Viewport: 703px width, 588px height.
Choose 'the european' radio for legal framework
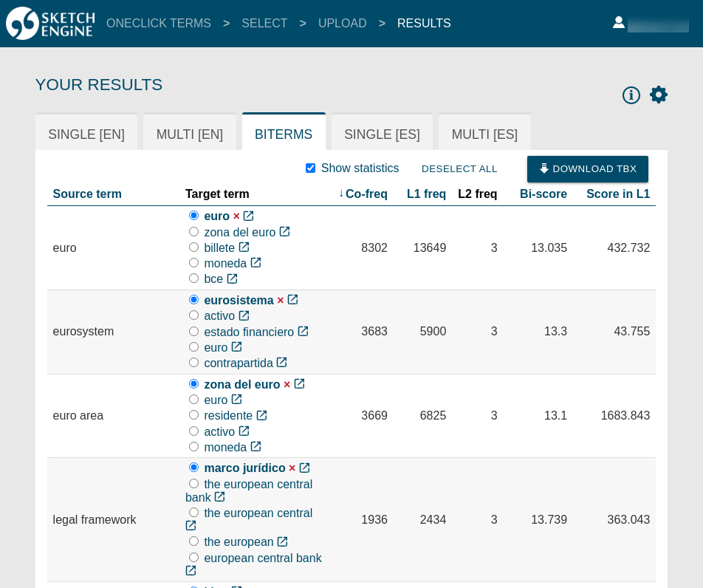click(193, 541)
